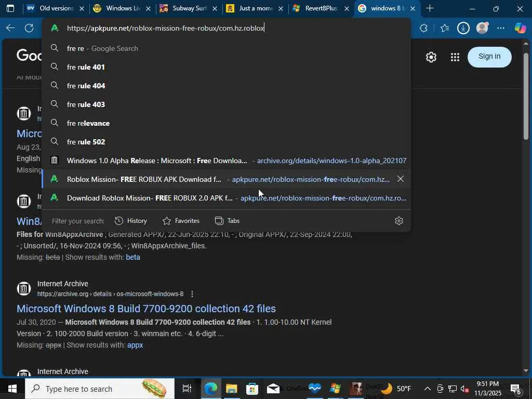
Task: Select suggestion 'fre relevance'
Action: 226,123
